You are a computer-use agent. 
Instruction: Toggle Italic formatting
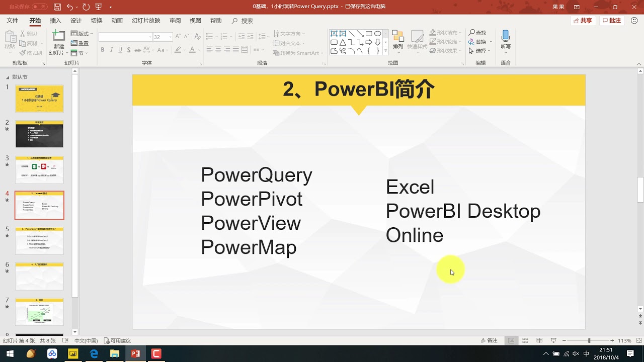pos(111,50)
